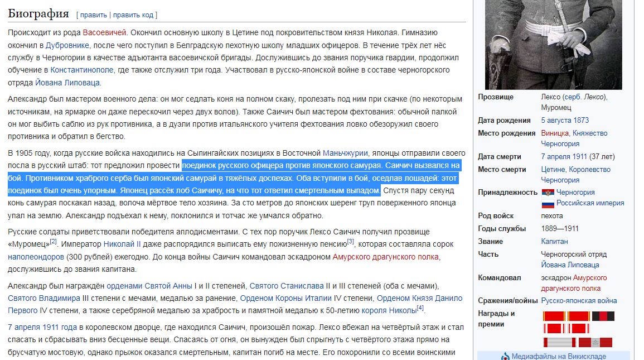This screenshot has height=360, width=644.
Task: Follow 'Святого Станислава' link
Action: click(x=287, y=286)
